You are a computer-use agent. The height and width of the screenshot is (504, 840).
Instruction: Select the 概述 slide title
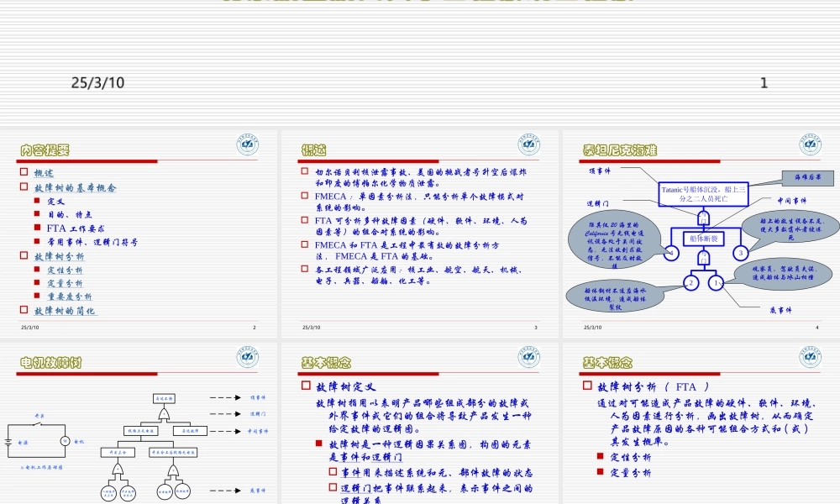click(314, 150)
